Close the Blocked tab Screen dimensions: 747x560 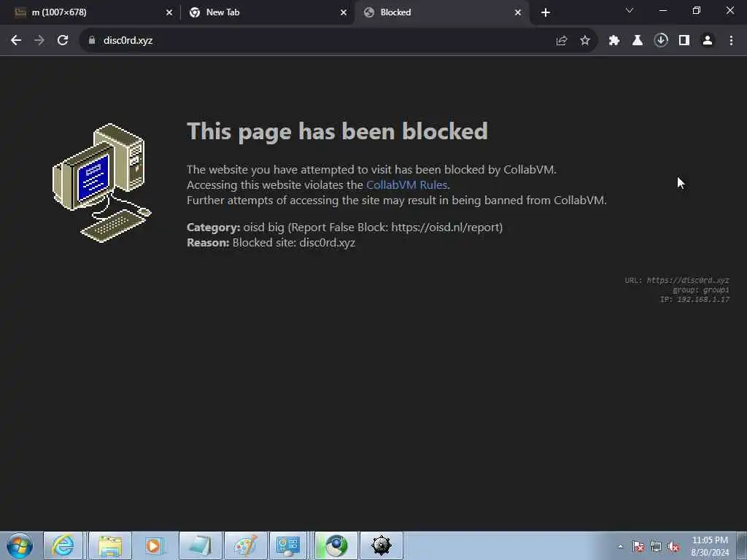[x=518, y=12]
